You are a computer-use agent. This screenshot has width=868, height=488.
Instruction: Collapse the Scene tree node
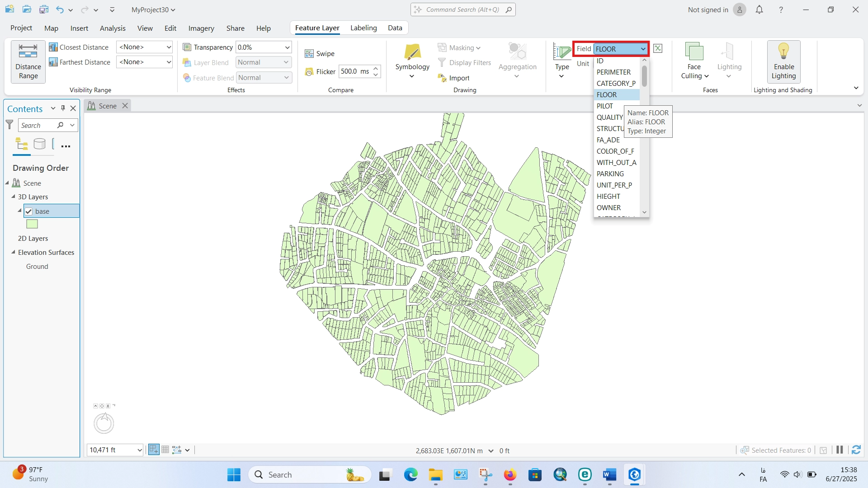(7, 183)
